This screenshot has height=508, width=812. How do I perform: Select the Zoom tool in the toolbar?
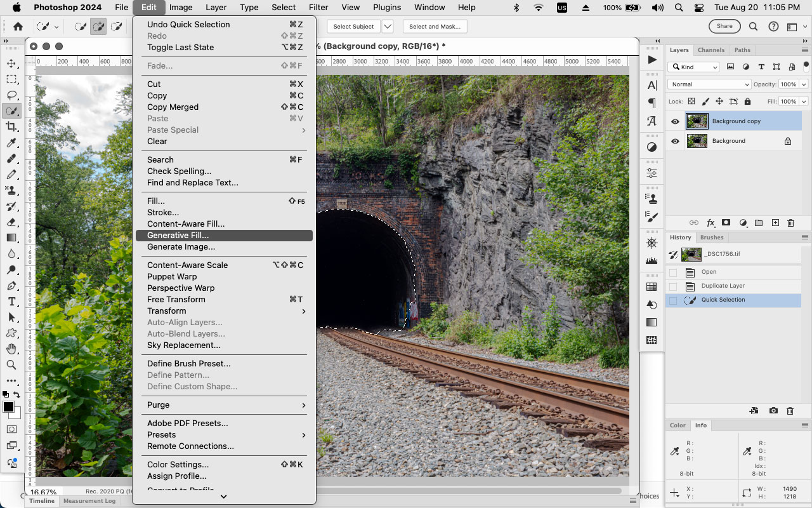pos(11,365)
